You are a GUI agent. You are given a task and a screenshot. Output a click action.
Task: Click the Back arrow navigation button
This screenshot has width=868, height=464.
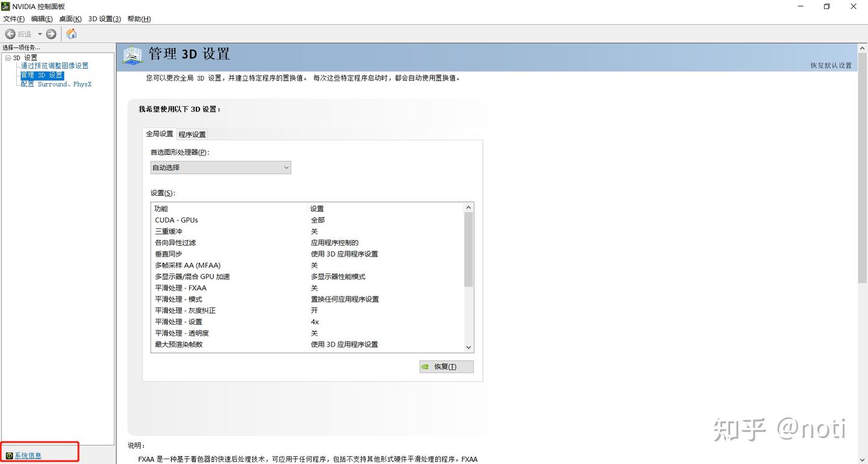click(10, 34)
